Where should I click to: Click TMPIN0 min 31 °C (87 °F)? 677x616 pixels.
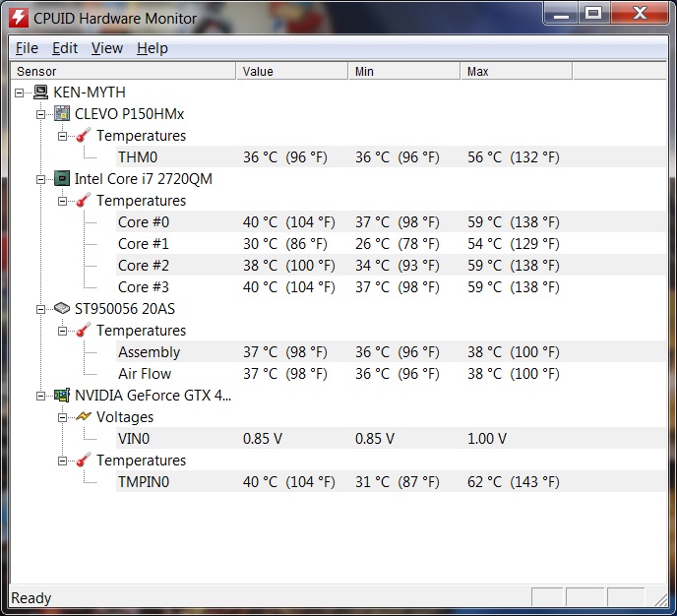point(398,481)
